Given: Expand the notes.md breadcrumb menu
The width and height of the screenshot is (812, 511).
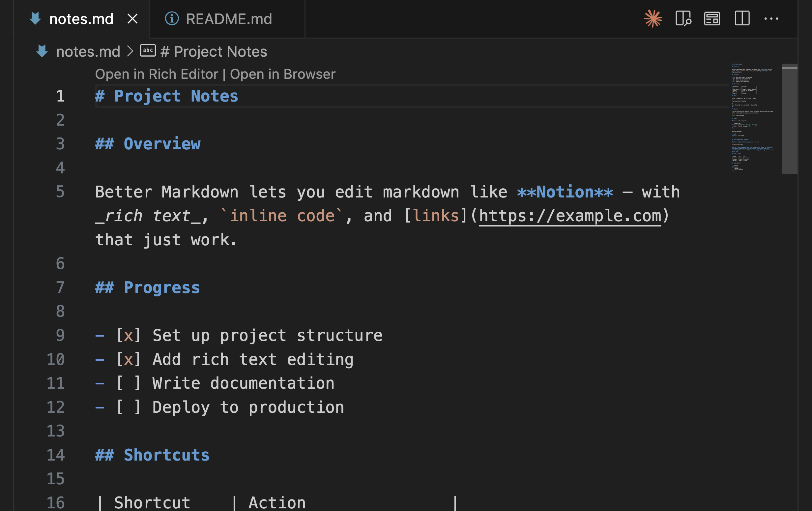Looking at the screenshot, I should coord(88,51).
